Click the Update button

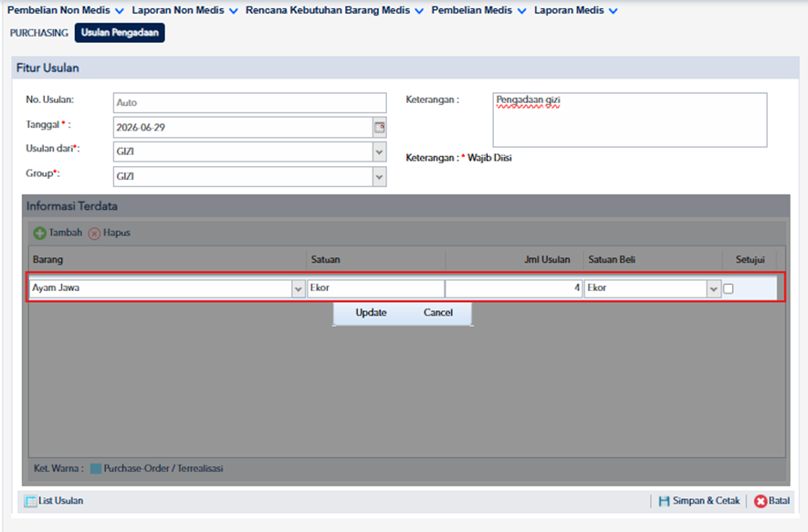(x=371, y=313)
